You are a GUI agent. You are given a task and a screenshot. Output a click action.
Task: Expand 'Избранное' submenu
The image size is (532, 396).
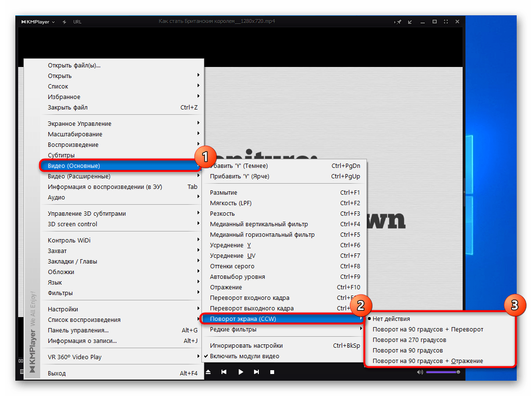point(121,97)
